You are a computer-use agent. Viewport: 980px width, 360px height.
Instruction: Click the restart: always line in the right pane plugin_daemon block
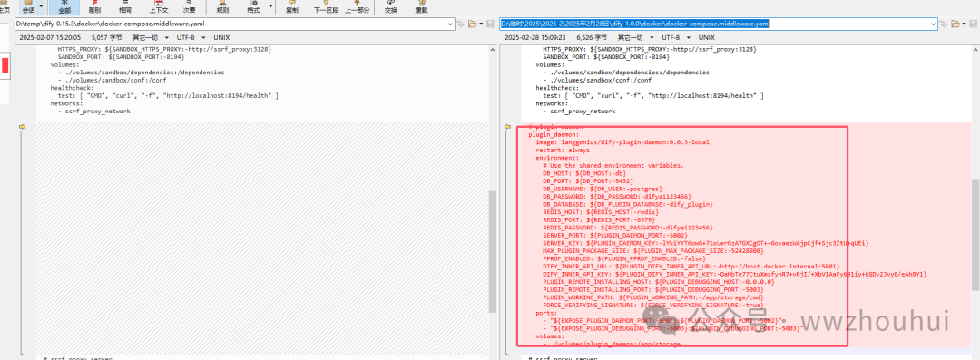563,150
